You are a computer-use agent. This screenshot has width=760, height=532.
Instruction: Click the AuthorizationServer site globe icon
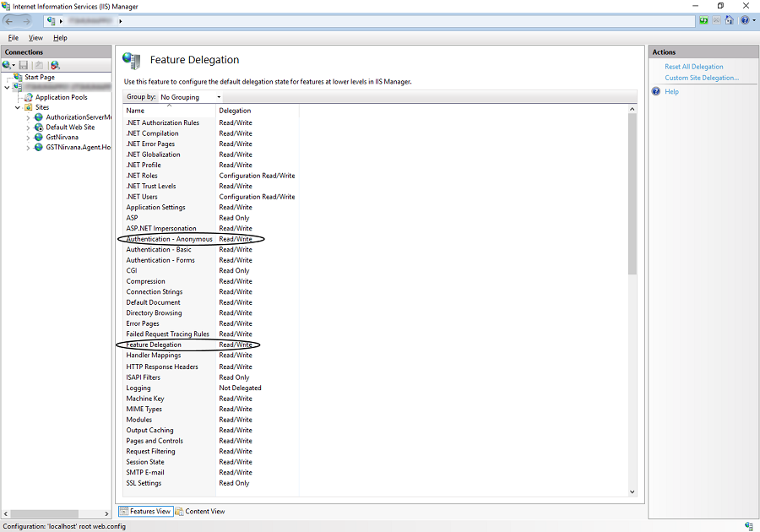click(x=39, y=117)
